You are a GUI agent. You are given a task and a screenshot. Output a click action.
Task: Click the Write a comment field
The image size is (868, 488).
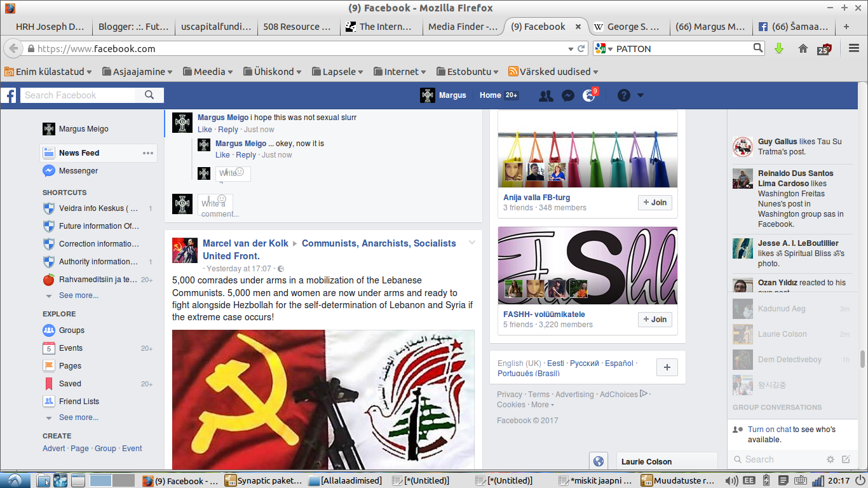(x=215, y=204)
